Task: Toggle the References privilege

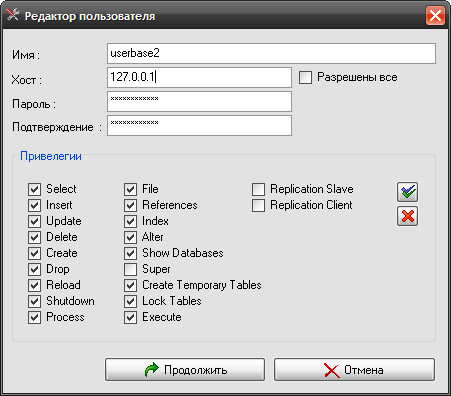Action: click(130, 205)
